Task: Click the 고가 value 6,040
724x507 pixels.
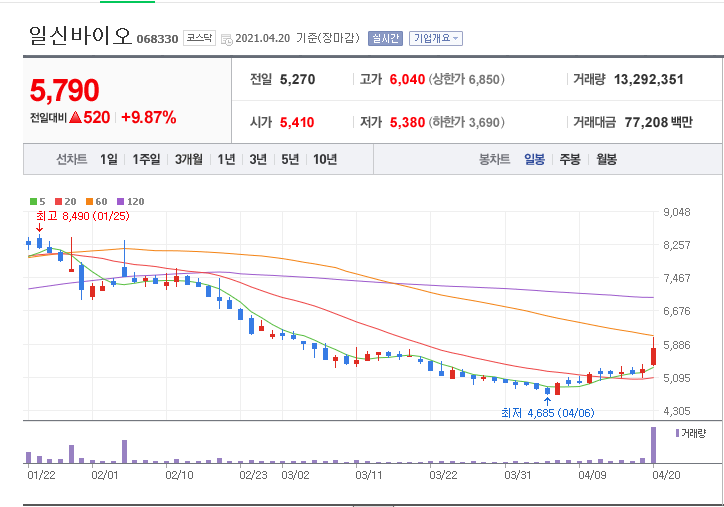Action: (407, 79)
